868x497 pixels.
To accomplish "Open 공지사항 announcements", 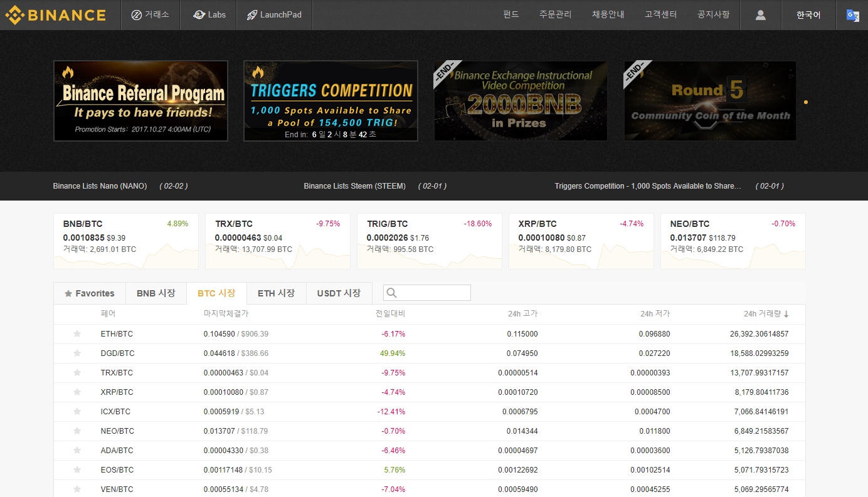I will 714,14.
